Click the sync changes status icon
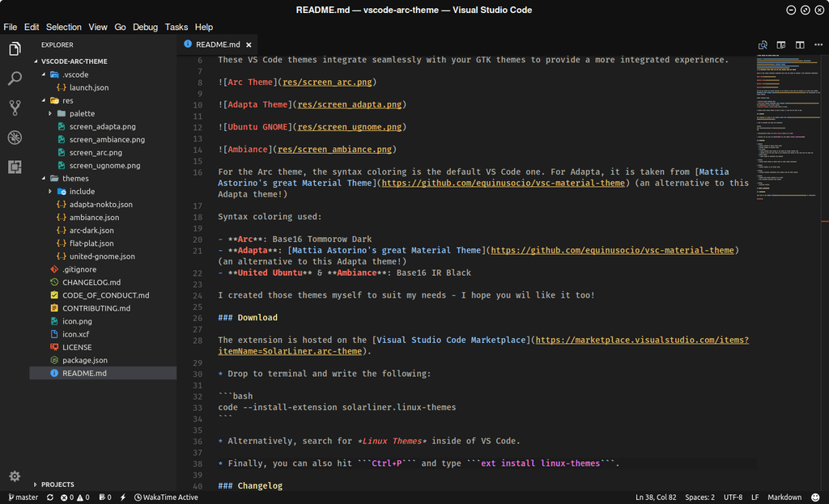 point(50,498)
